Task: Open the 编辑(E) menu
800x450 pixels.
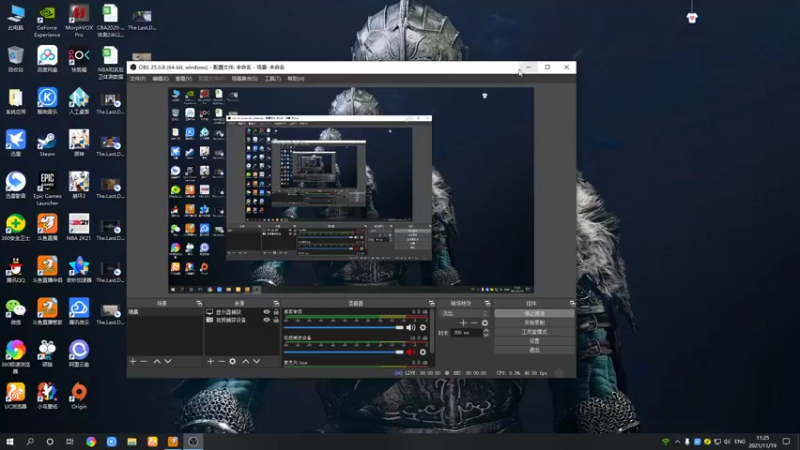Action: (x=160, y=79)
